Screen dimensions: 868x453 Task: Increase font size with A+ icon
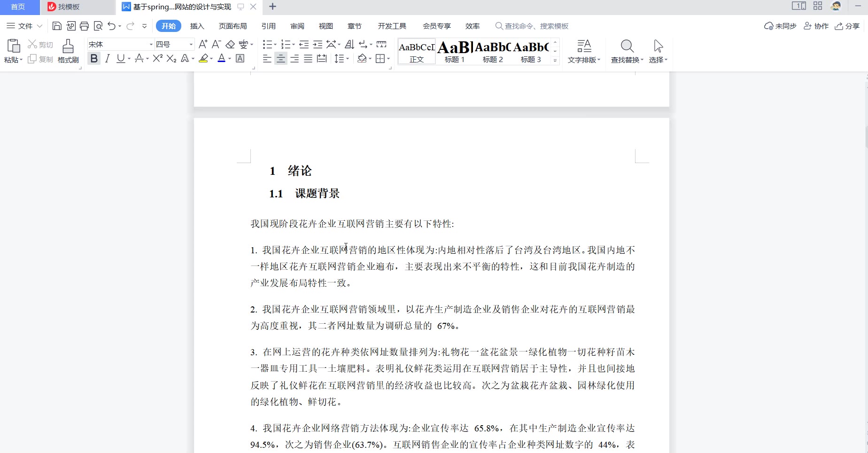[x=203, y=44]
